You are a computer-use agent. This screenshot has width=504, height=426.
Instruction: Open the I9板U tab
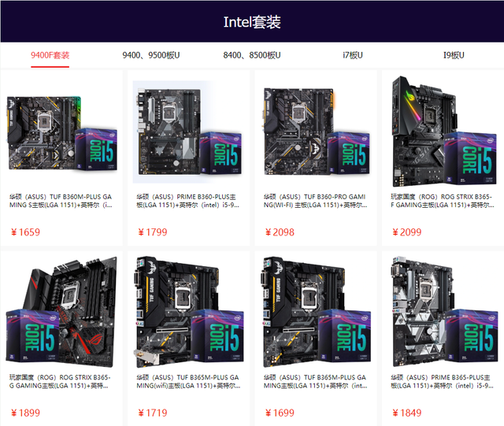[x=454, y=55]
